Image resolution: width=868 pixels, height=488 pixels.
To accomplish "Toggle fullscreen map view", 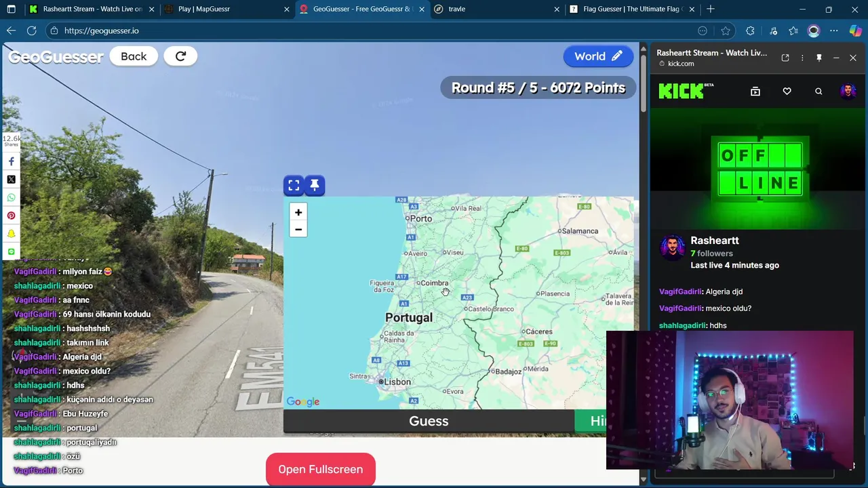I will [x=294, y=185].
